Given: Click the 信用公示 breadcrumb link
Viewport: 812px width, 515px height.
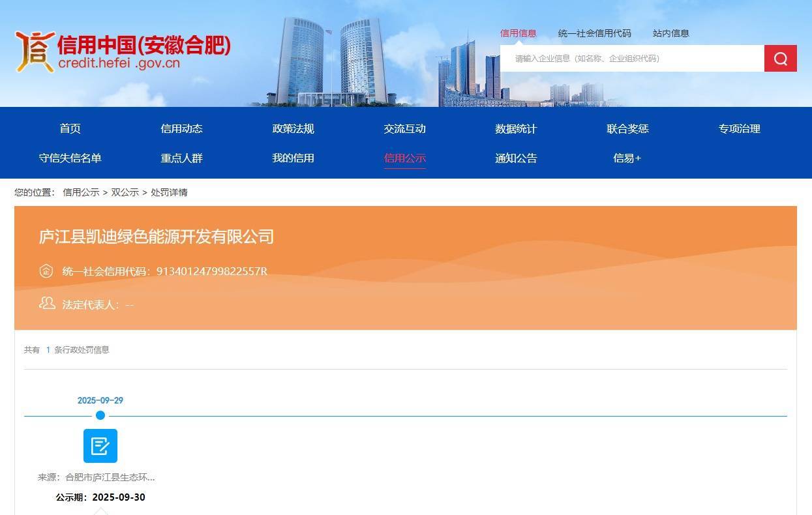Looking at the screenshot, I should (81, 192).
